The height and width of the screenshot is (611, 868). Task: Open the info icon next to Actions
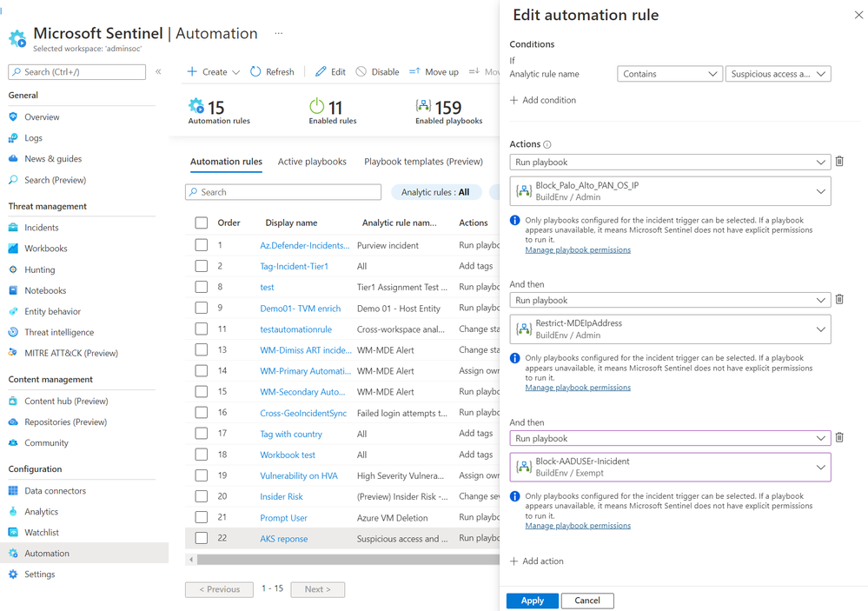pos(547,144)
